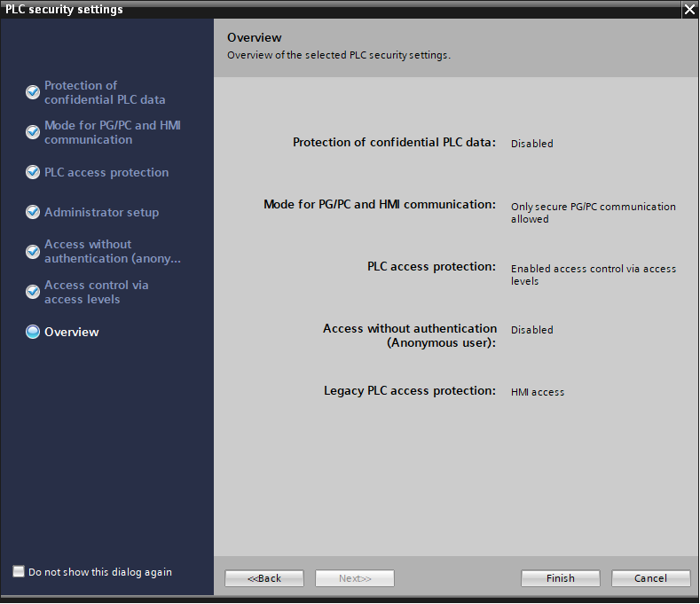Jump to the 'Administrator setup' step label
This screenshot has width=700, height=604.
[x=101, y=212]
